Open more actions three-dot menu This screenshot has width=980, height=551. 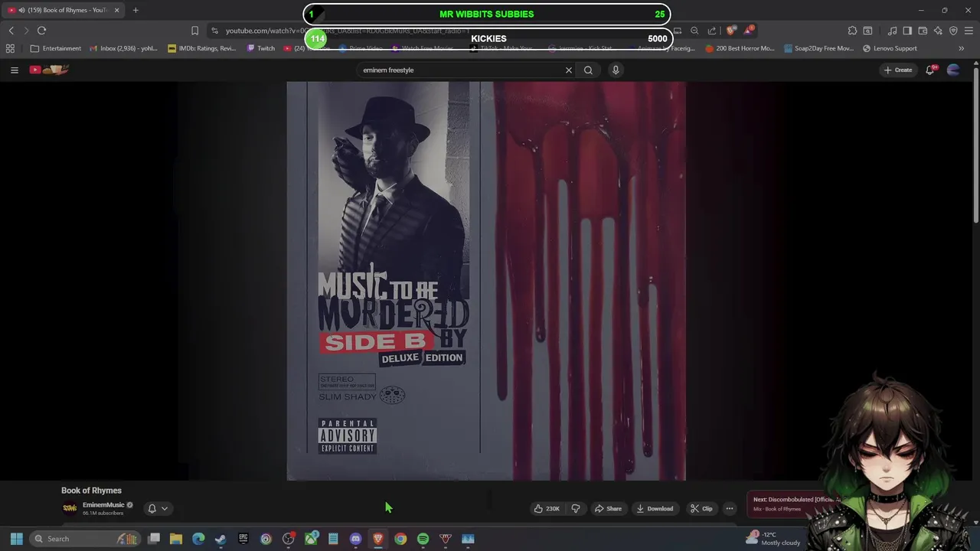pyautogui.click(x=730, y=508)
